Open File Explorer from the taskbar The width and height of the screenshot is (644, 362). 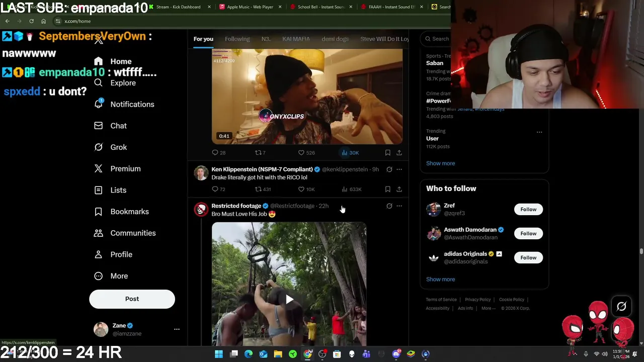coord(278,354)
